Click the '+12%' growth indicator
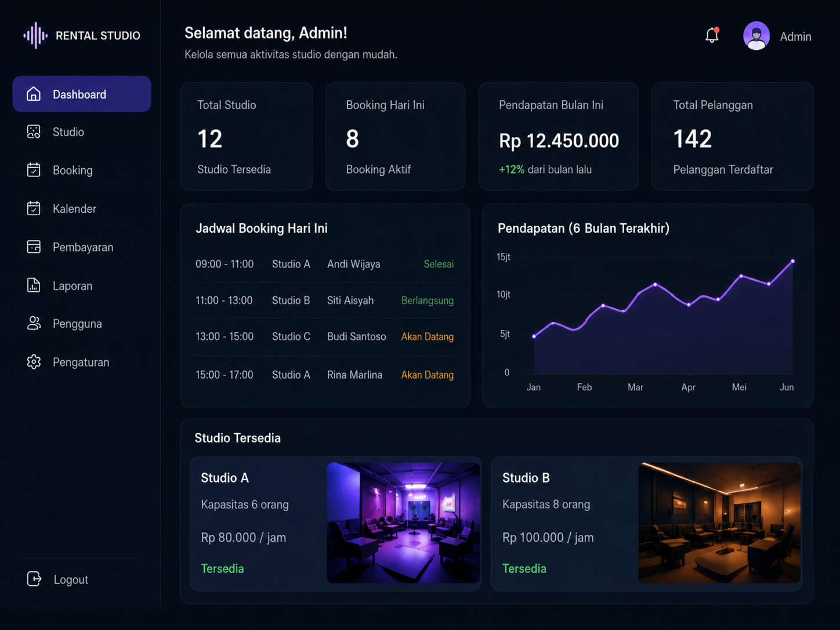 click(x=512, y=169)
